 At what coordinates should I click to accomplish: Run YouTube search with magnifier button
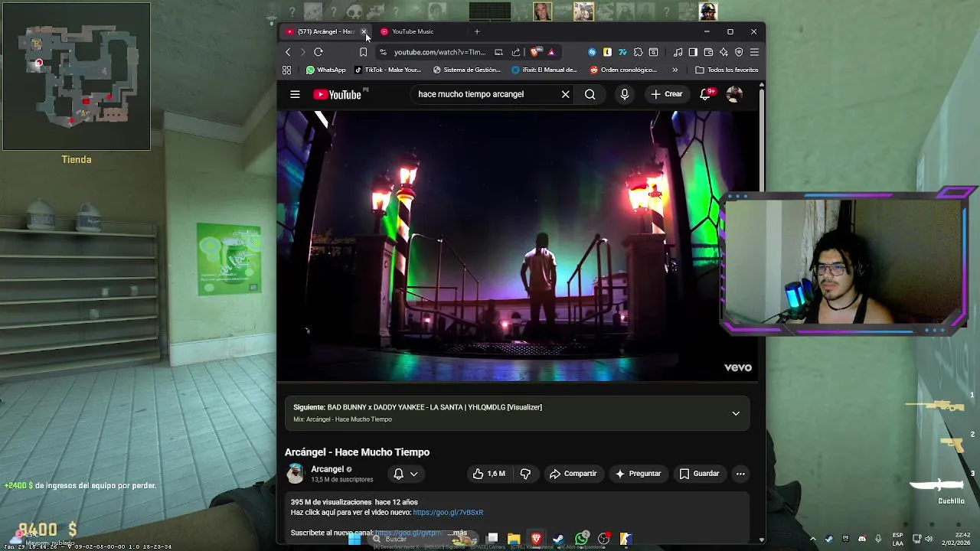(x=590, y=94)
